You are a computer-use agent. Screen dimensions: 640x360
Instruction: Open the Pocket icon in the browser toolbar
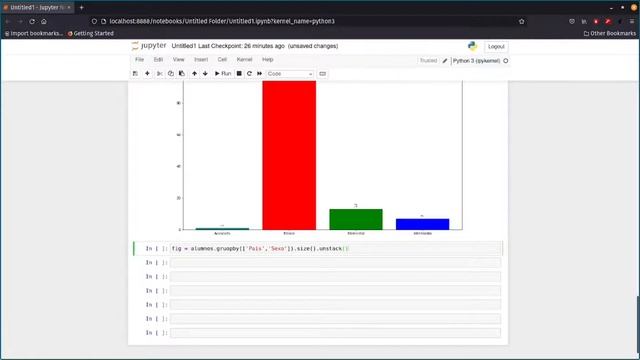click(x=572, y=21)
